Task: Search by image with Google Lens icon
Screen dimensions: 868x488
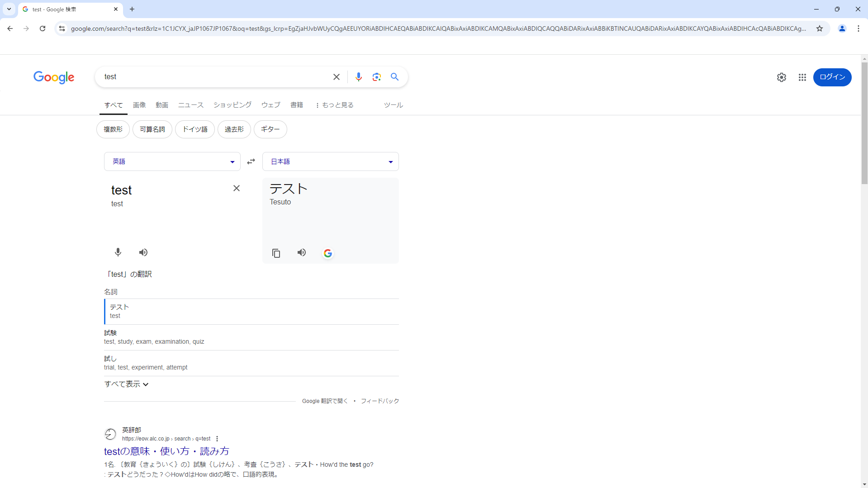Action: click(377, 77)
